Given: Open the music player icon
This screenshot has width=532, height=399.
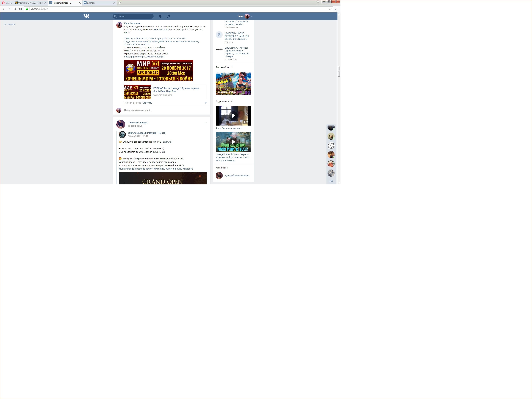Looking at the screenshot, I should (x=168, y=16).
